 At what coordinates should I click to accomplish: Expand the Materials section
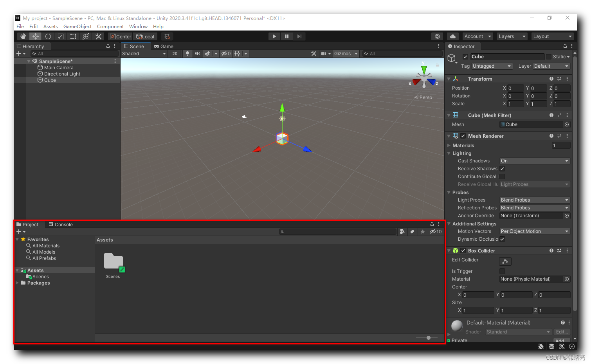[x=449, y=146]
